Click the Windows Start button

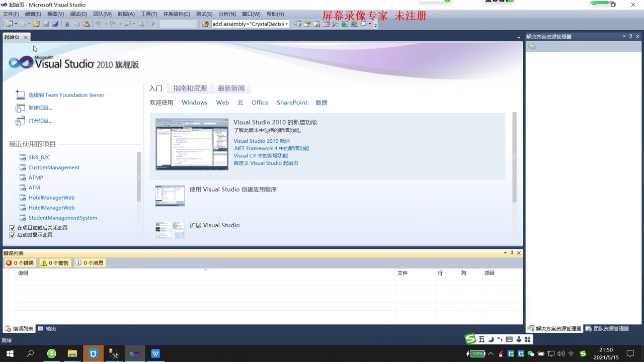pos(10,353)
